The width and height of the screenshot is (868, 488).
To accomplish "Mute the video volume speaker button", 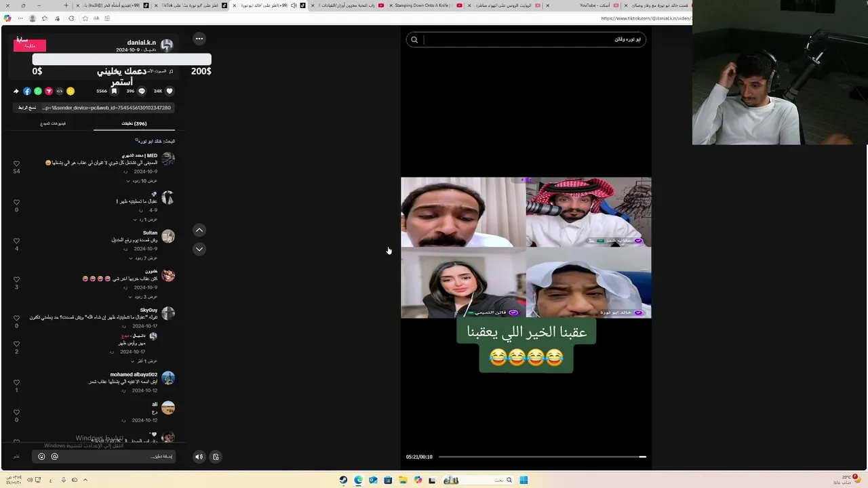I will point(199,457).
